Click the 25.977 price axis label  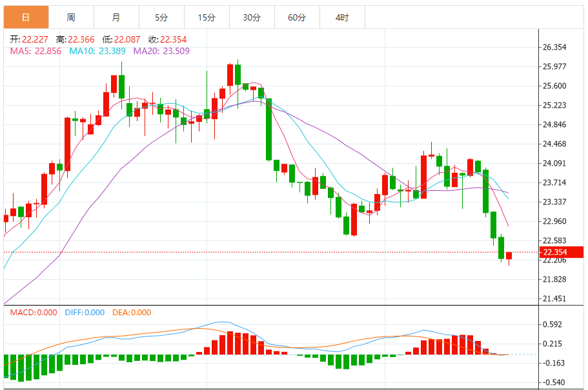tap(554, 66)
